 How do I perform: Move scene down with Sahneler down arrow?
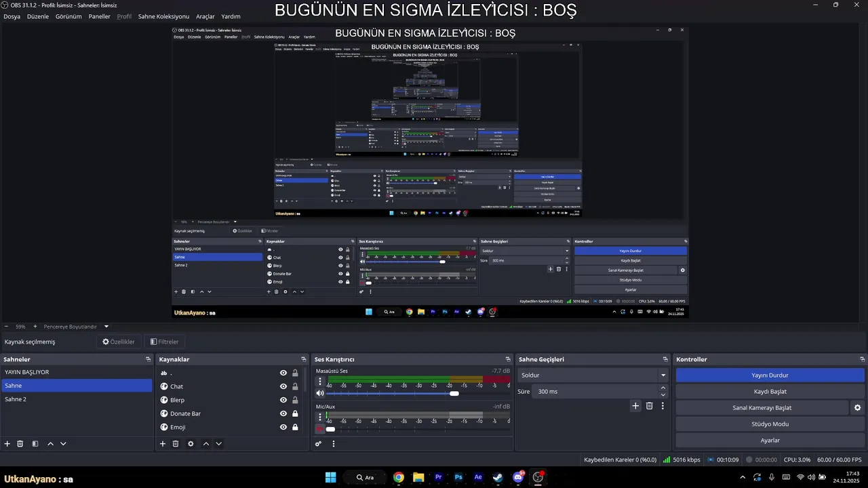coord(63,444)
